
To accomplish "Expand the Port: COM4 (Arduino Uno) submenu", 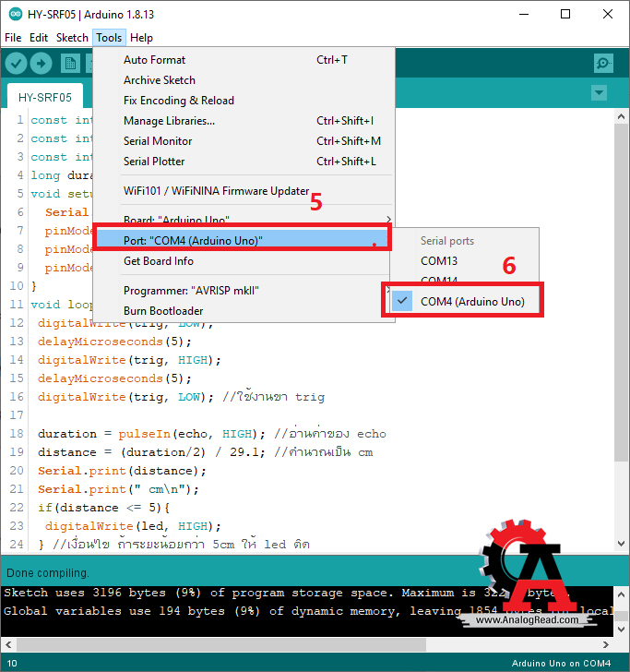I will pyautogui.click(x=242, y=240).
